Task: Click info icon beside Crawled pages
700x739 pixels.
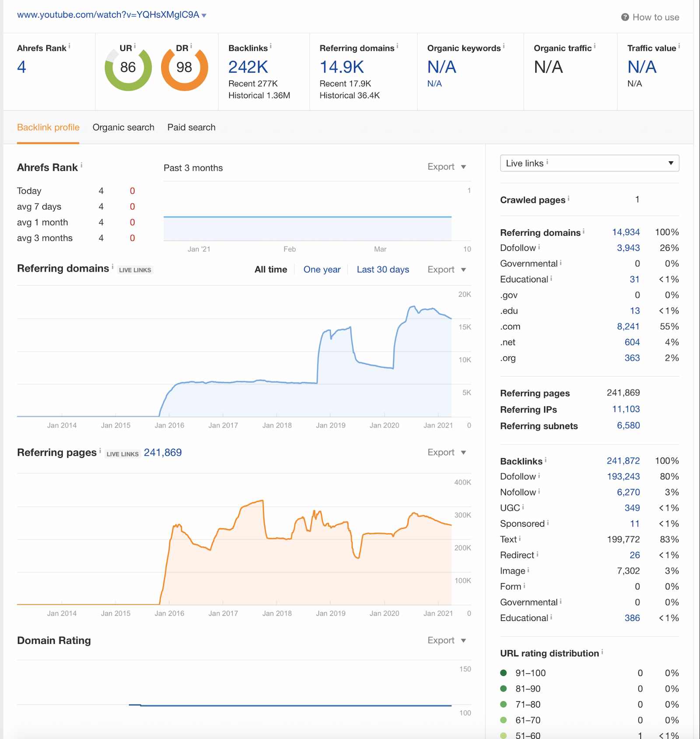Action: tap(568, 198)
